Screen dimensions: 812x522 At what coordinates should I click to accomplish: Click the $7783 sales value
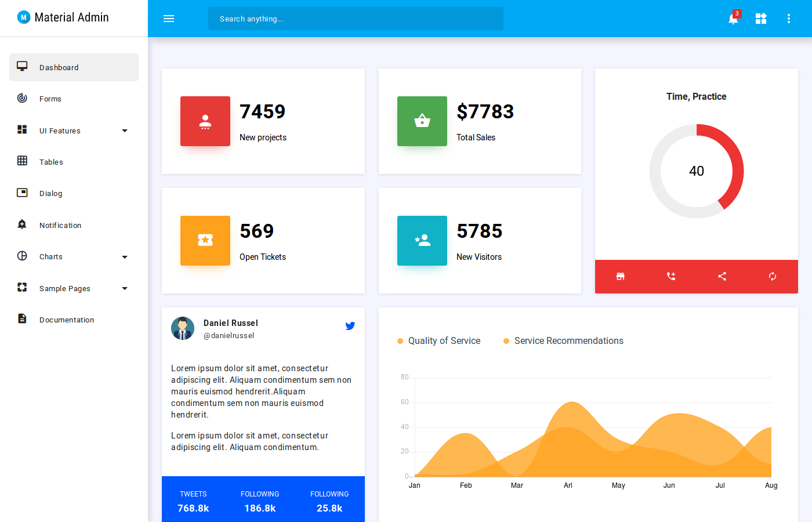(485, 111)
